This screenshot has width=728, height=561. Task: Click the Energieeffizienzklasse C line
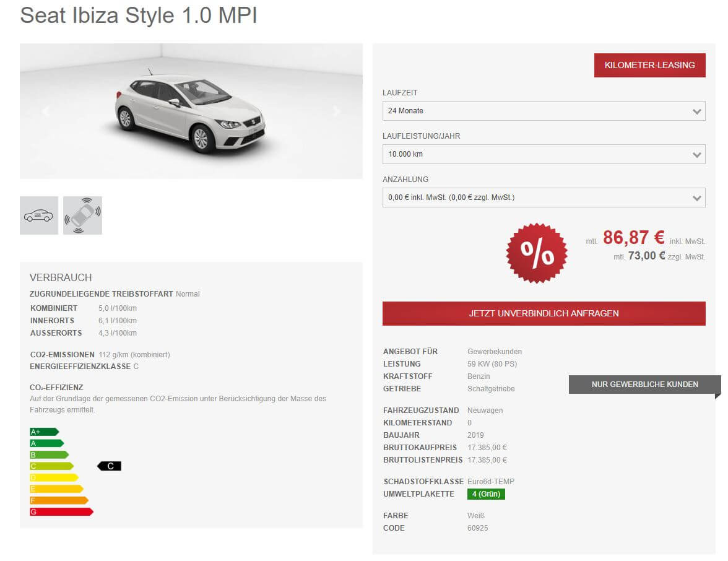point(84,367)
